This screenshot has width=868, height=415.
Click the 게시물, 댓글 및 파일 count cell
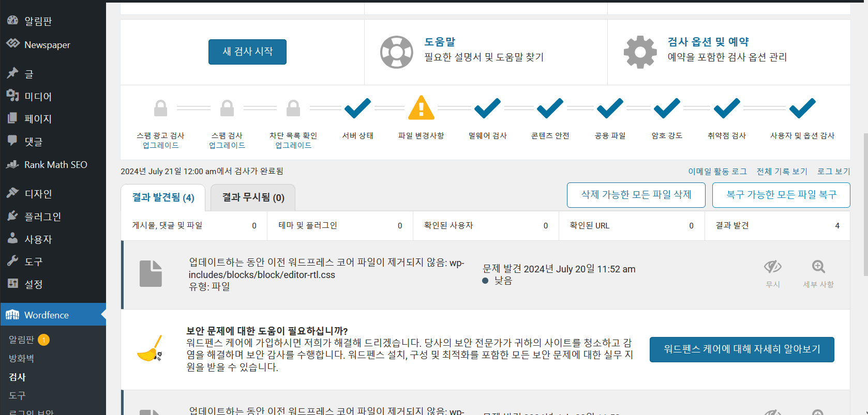point(194,225)
